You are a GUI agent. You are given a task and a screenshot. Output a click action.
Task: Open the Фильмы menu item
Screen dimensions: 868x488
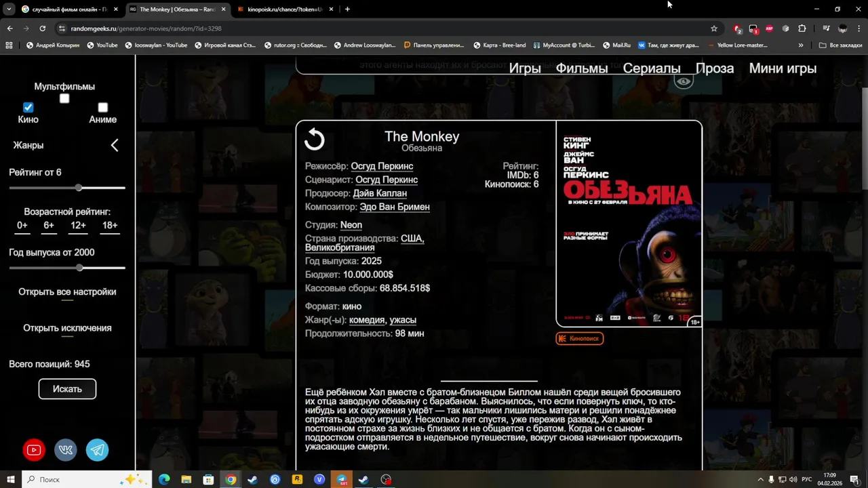pyautogui.click(x=582, y=68)
